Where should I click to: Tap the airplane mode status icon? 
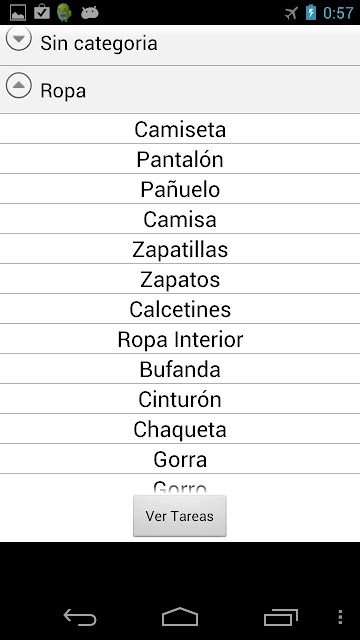(x=291, y=13)
